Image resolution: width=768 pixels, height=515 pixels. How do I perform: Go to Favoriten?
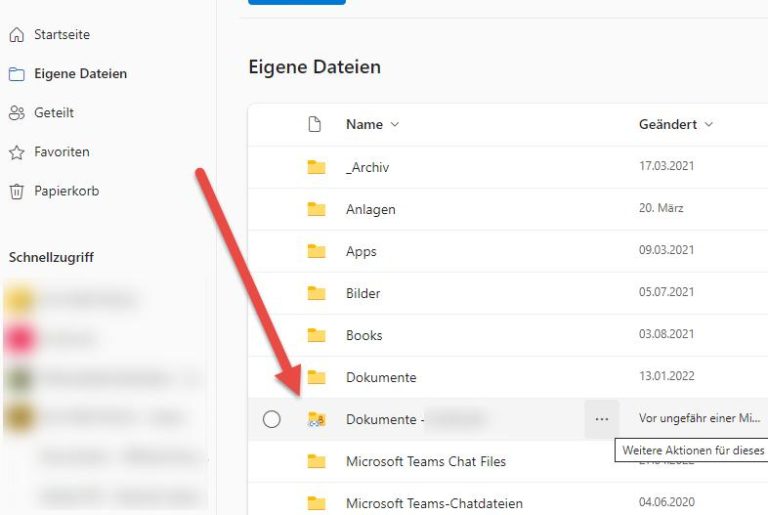(62, 152)
